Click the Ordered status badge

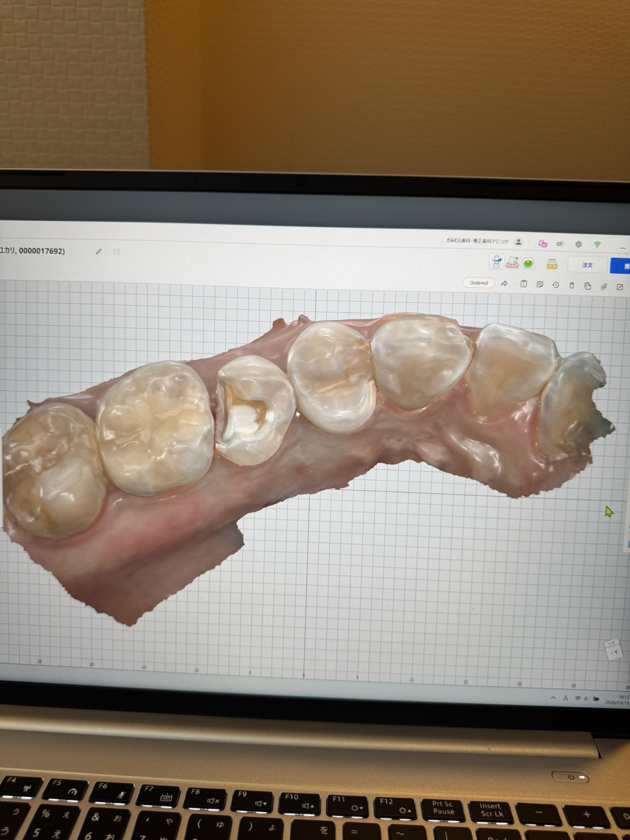point(479,283)
